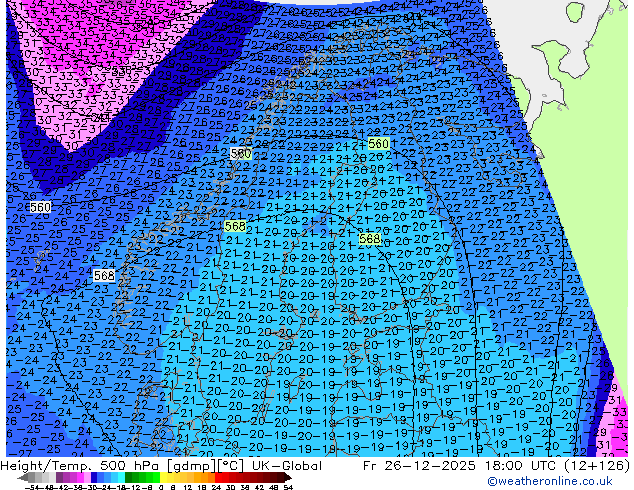The width and height of the screenshot is (634, 490).
Task: Click the dark right arrow end of the color scale
Action: click(x=288, y=477)
